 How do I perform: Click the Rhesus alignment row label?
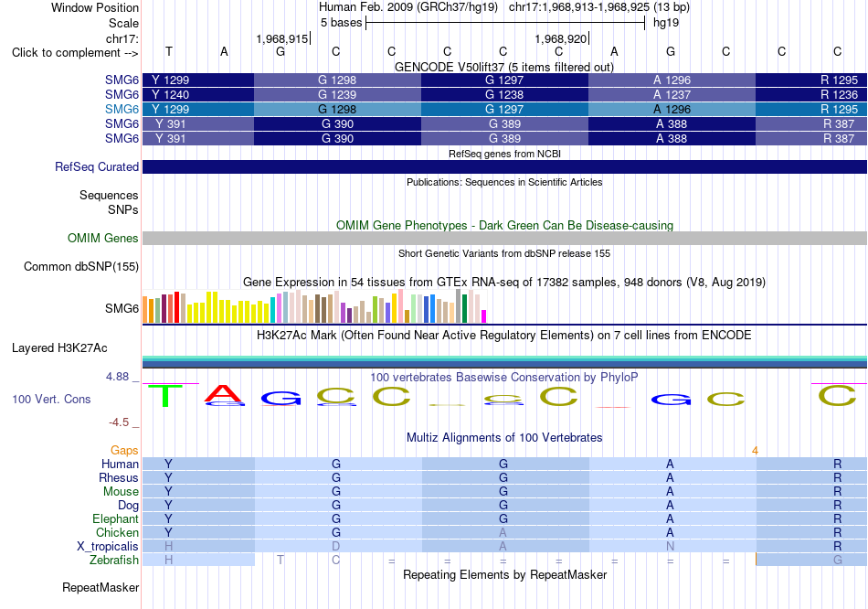pyautogui.click(x=119, y=478)
